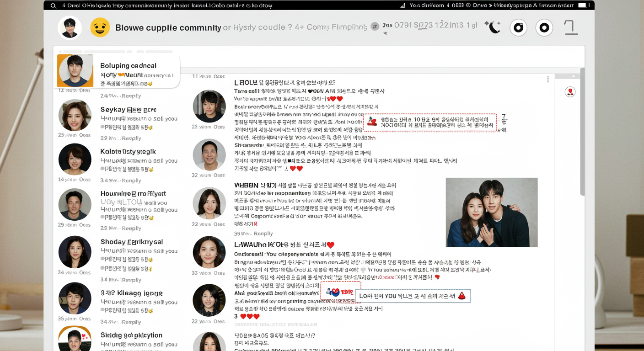This screenshot has width=644, height=351.
Task: Click the name Houmimoe iroFfiyett
Action: [133, 194]
